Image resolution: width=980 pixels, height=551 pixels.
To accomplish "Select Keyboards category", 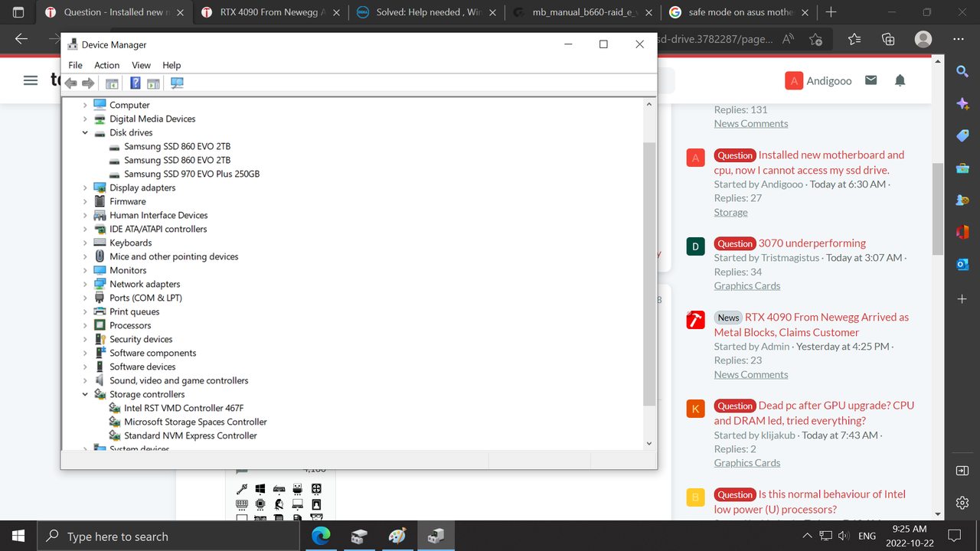I will pos(130,243).
